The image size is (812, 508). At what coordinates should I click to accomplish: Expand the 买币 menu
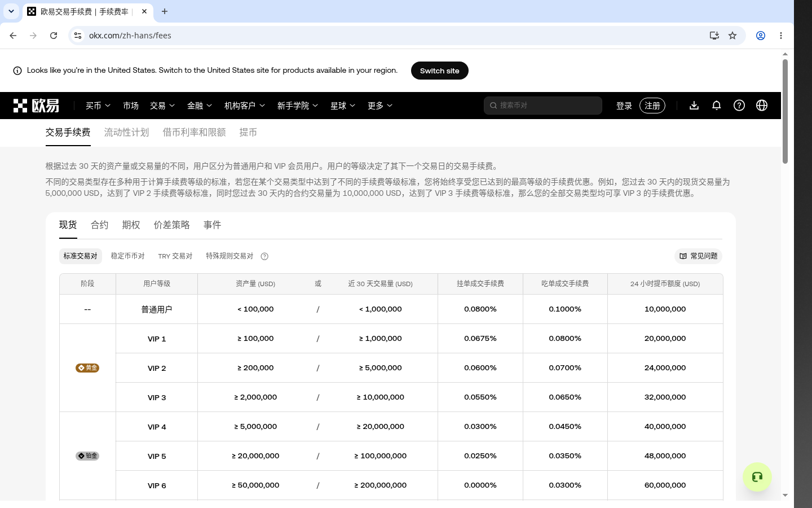click(98, 106)
